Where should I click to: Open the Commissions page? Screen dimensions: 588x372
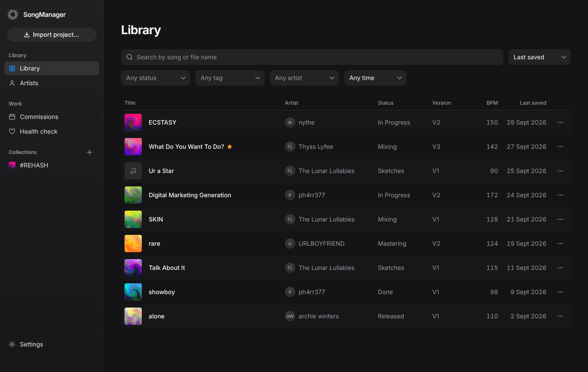click(51, 117)
